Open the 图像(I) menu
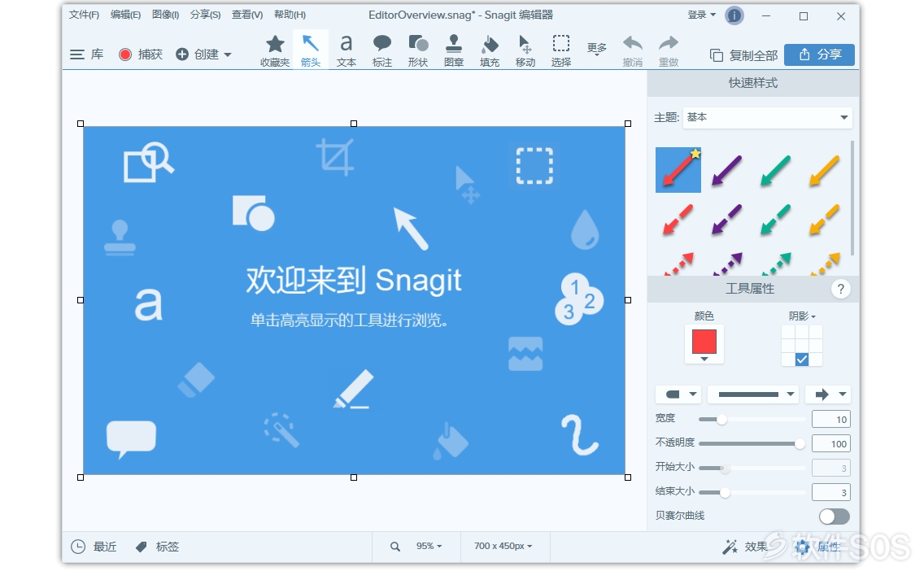Screen dimensions: 924x571 [166, 15]
